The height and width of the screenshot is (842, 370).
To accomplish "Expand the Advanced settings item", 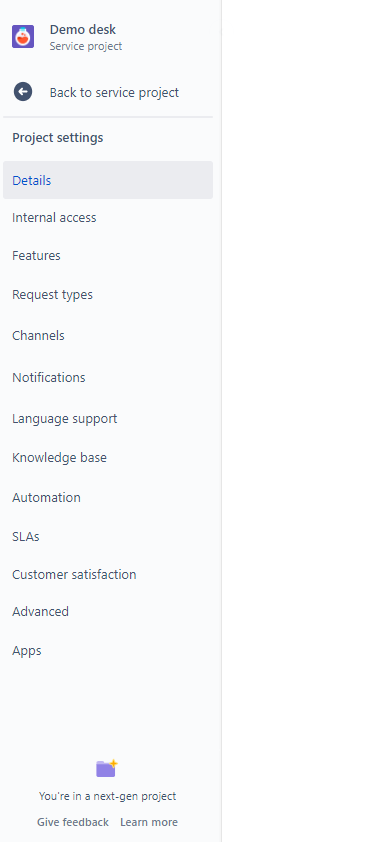I will (108, 612).
